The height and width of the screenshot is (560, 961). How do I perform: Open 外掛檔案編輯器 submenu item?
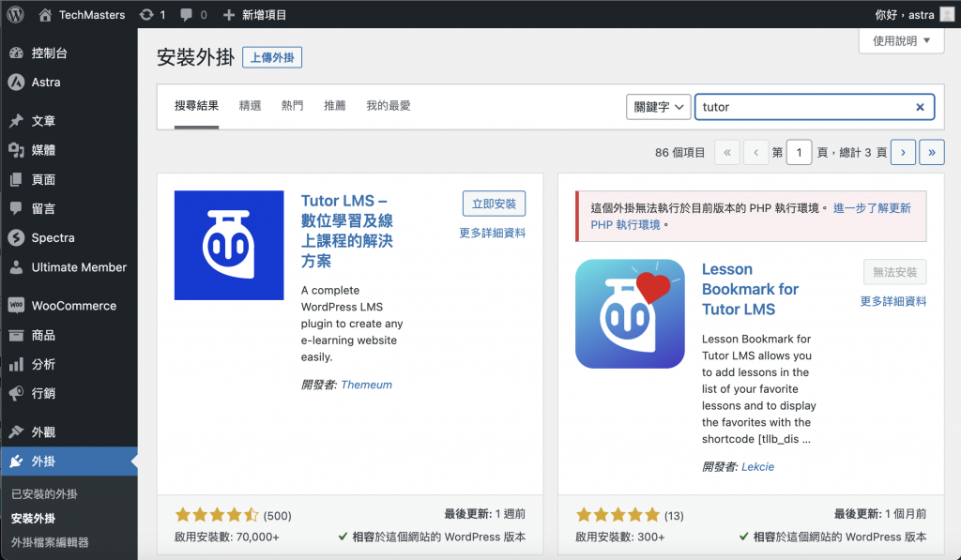[x=50, y=542]
